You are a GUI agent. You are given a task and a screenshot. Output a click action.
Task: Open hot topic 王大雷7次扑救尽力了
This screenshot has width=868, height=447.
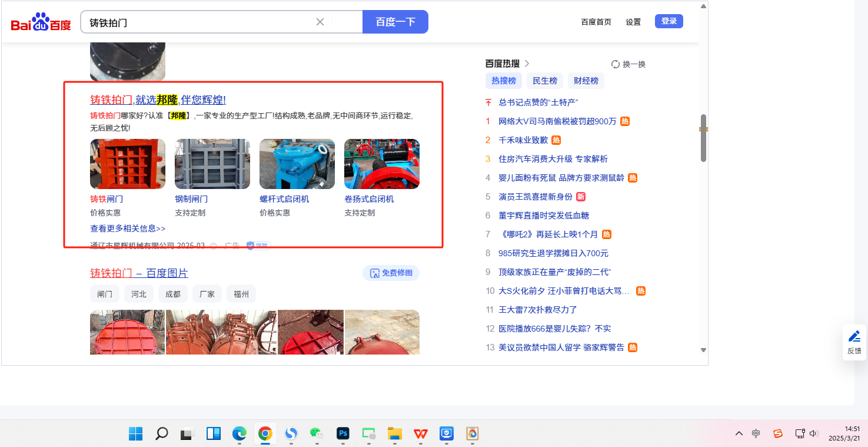(x=538, y=310)
